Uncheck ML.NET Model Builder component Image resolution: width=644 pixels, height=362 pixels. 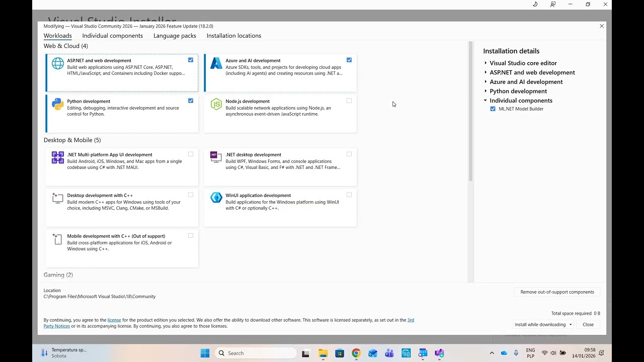[x=493, y=109]
